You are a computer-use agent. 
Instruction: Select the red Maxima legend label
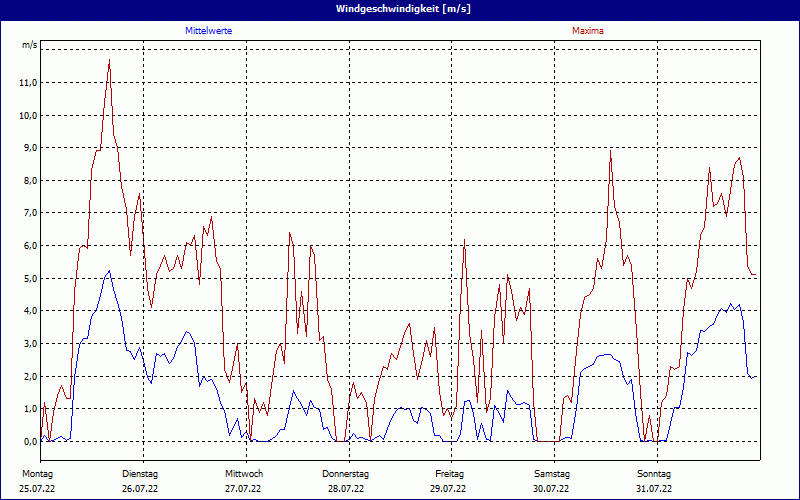(587, 31)
